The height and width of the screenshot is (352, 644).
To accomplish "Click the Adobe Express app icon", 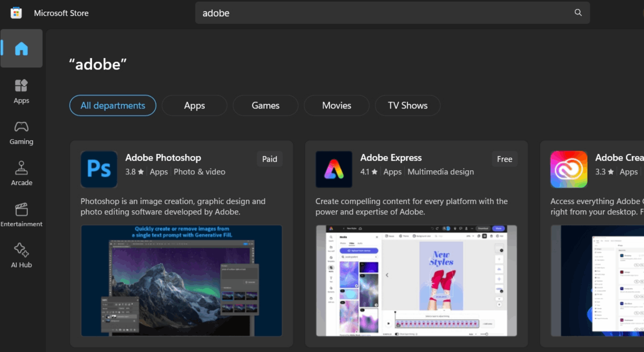I will tap(334, 169).
